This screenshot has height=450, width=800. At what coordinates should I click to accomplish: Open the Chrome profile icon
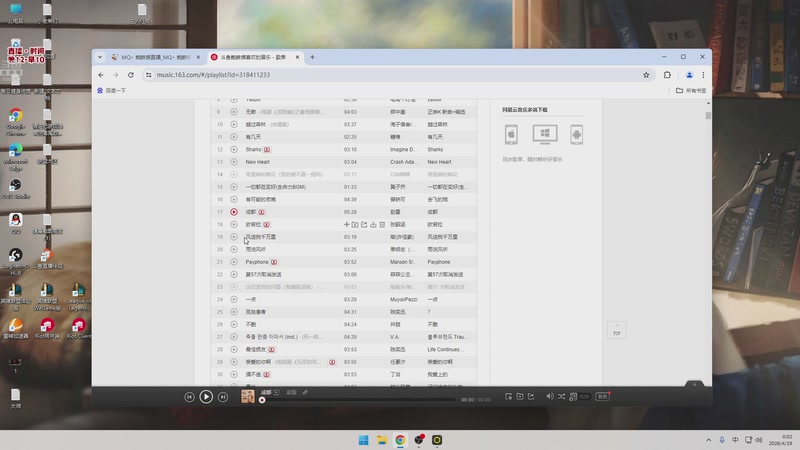point(689,75)
